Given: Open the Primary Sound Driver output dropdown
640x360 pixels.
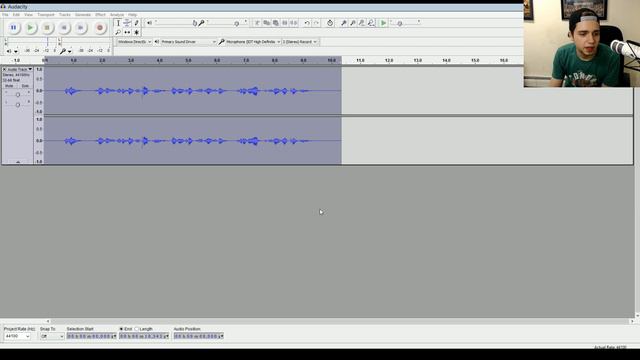Looking at the screenshot, I should point(188,42).
